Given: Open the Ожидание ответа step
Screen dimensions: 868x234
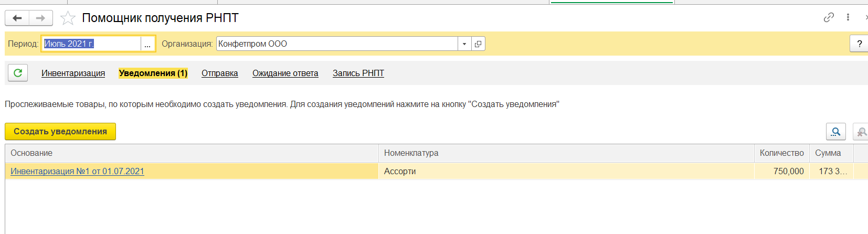Looking at the screenshot, I should [x=285, y=73].
